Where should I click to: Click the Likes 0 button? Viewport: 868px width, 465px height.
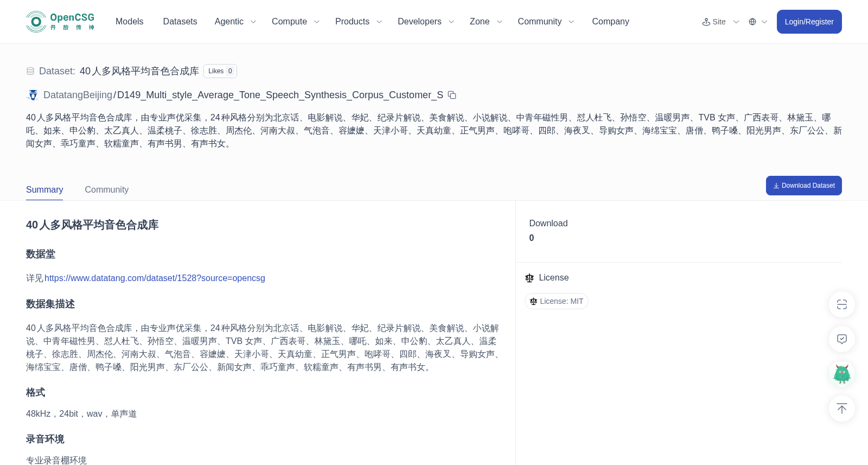point(220,71)
